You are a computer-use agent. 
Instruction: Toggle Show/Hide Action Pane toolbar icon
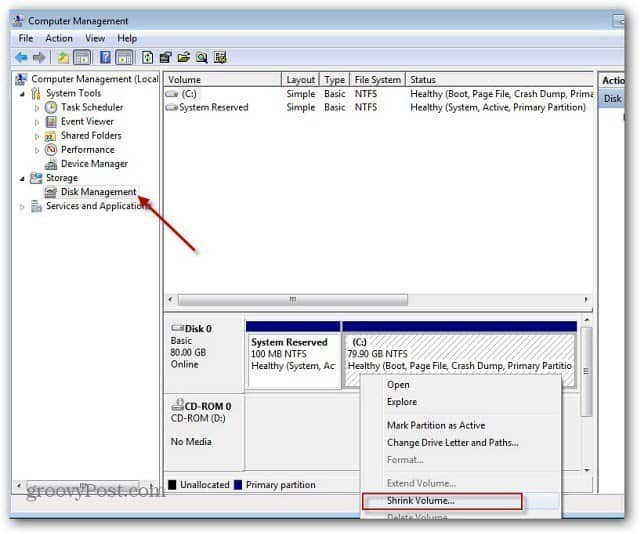(124, 58)
